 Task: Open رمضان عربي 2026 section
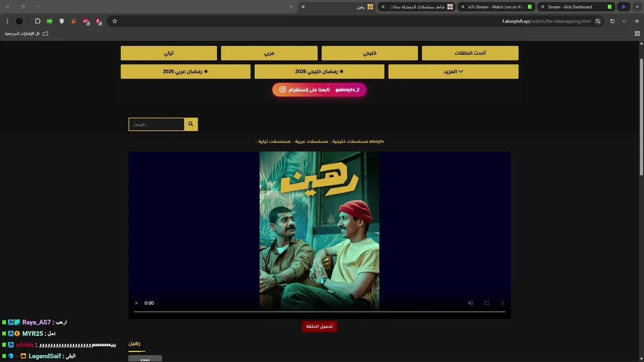coord(186,71)
